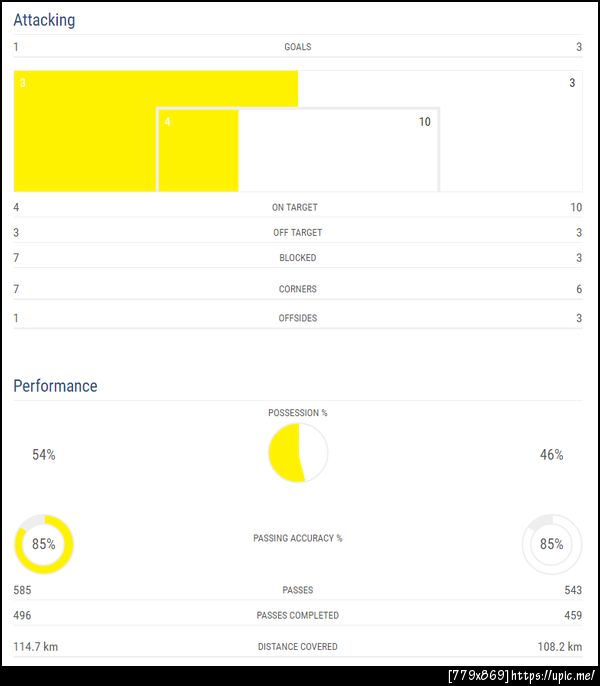This screenshot has height=686, width=600.
Task: Click the yellow 85% passing accuracy ring
Action: point(43,545)
